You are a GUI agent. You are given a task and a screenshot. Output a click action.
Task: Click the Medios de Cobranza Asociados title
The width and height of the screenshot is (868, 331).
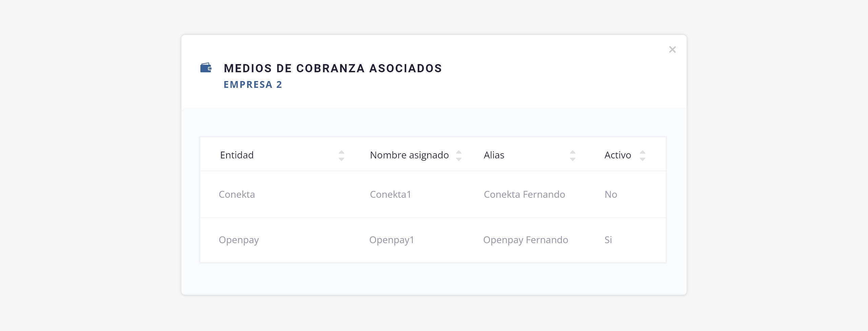(x=333, y=68)
